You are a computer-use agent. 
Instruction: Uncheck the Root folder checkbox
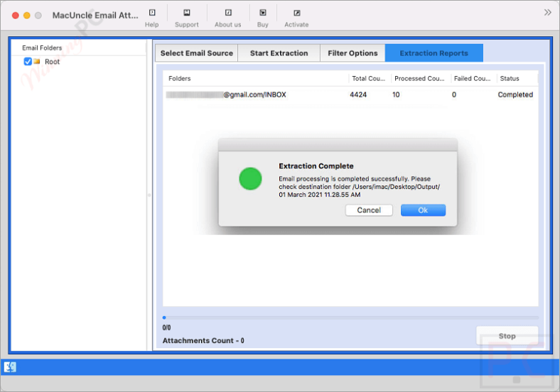click(28, 61)
